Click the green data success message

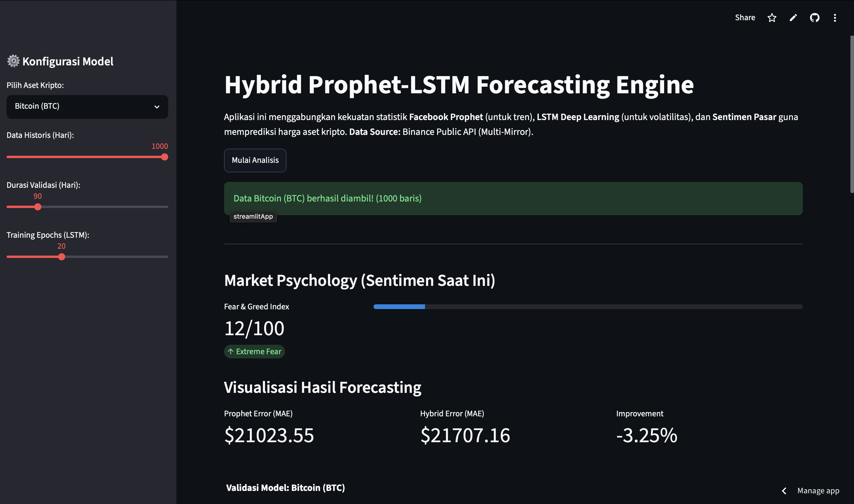513,198
